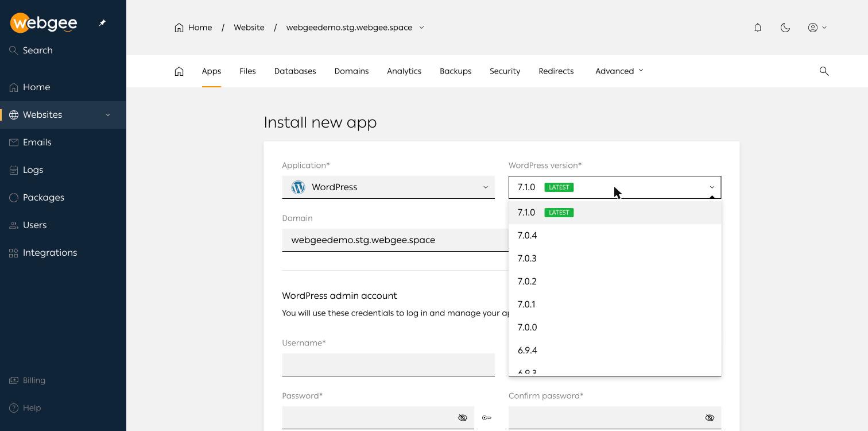
Task: Open Logs in the sidebar
Action: click(x=63, y=170)
